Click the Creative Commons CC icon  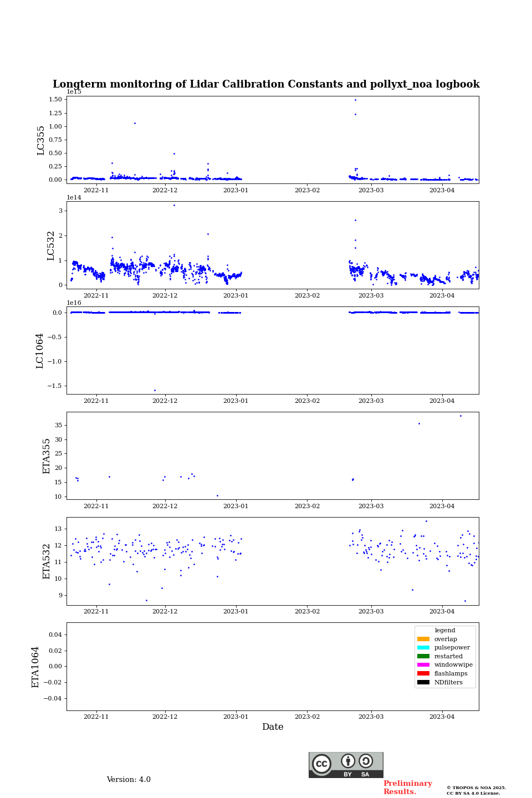click(x=321, y=764)
